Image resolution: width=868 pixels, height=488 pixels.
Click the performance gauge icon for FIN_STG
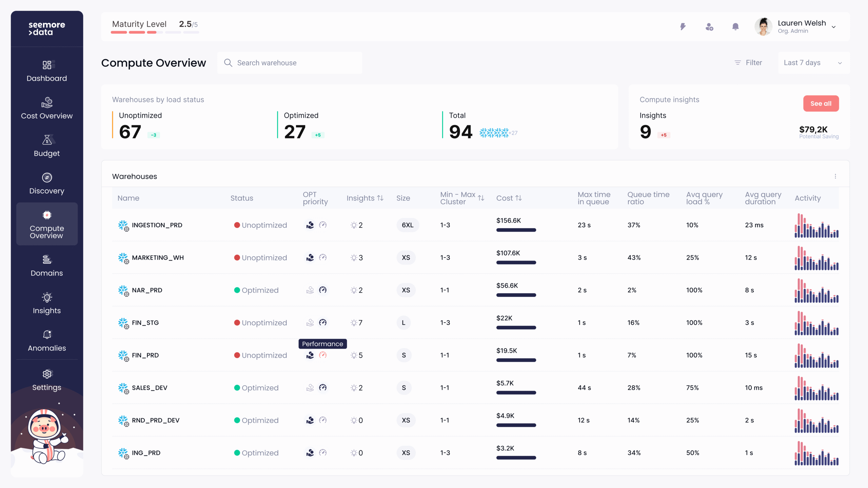click(x=323, y=323)
